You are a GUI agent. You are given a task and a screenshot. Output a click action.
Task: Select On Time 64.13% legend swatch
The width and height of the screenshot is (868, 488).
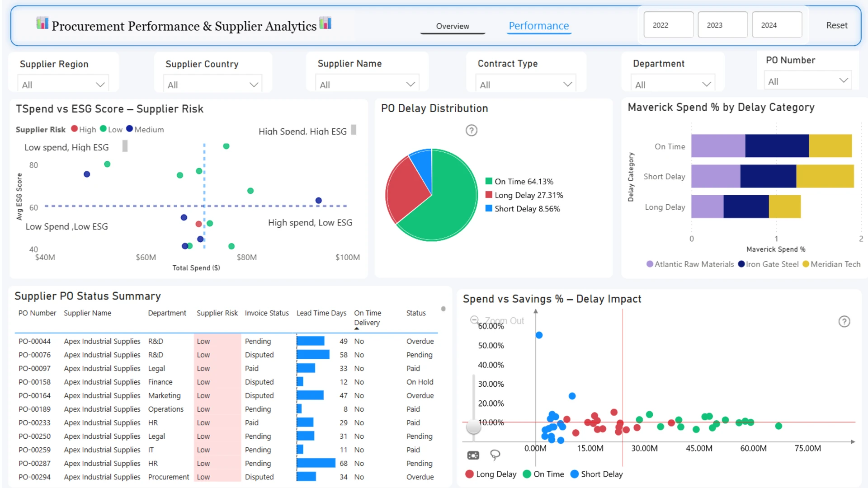coord(489,181)
